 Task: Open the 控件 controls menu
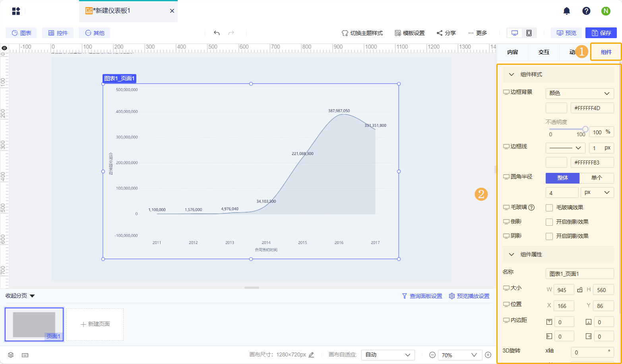point(58,33)
